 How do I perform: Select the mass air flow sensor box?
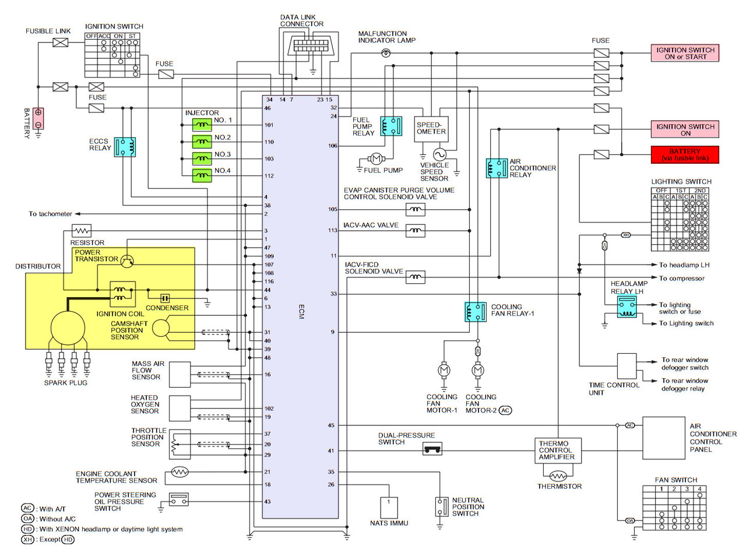[x=180, y=375]
